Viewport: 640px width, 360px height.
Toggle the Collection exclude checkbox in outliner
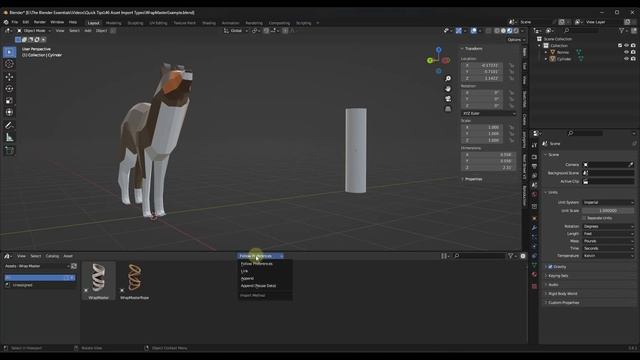620,45
